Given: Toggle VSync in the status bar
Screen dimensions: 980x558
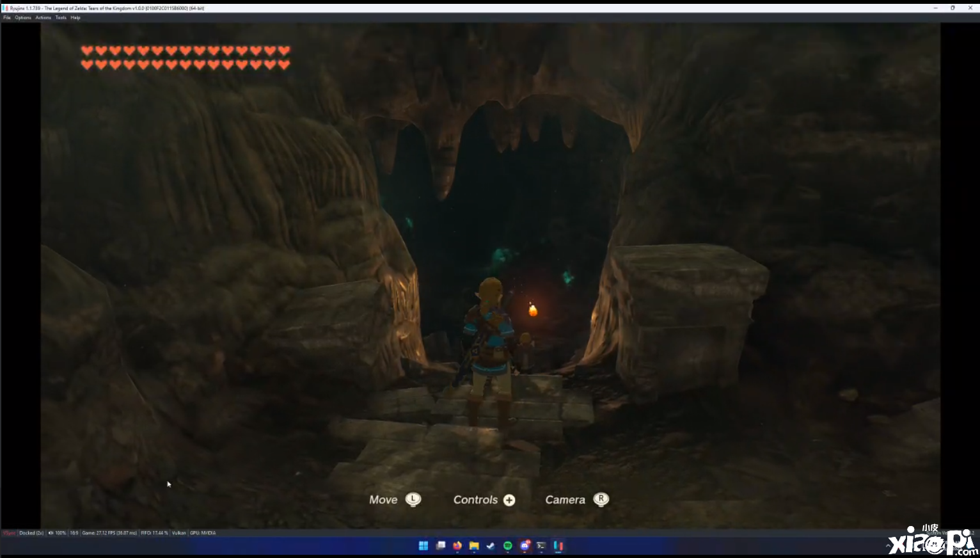Looking at the screenshot, I should (x=9, y=532).
